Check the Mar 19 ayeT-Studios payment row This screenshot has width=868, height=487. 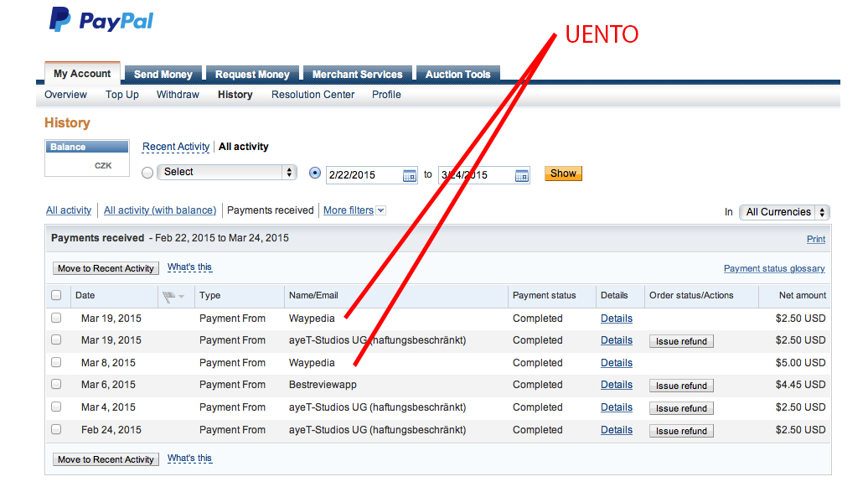click(56, 339)
